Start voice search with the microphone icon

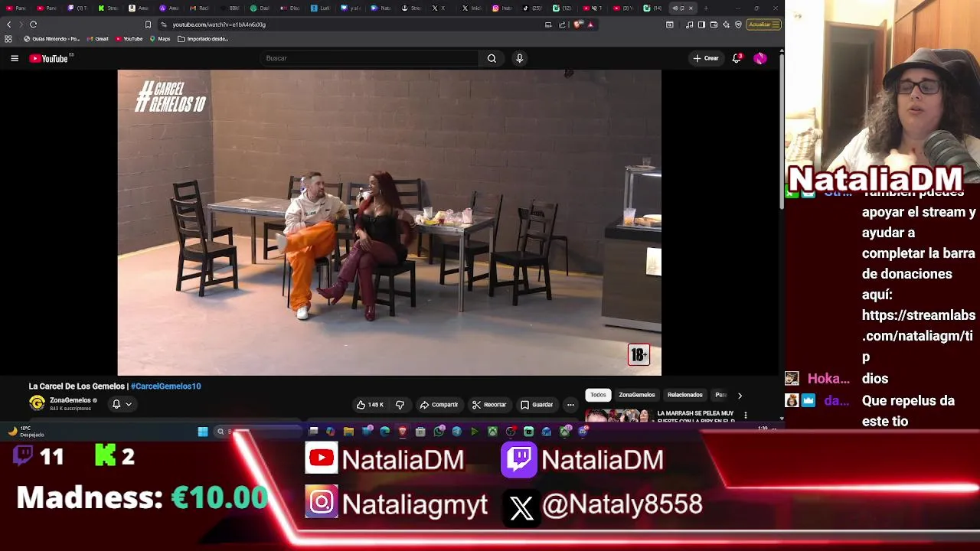point(519,58)
